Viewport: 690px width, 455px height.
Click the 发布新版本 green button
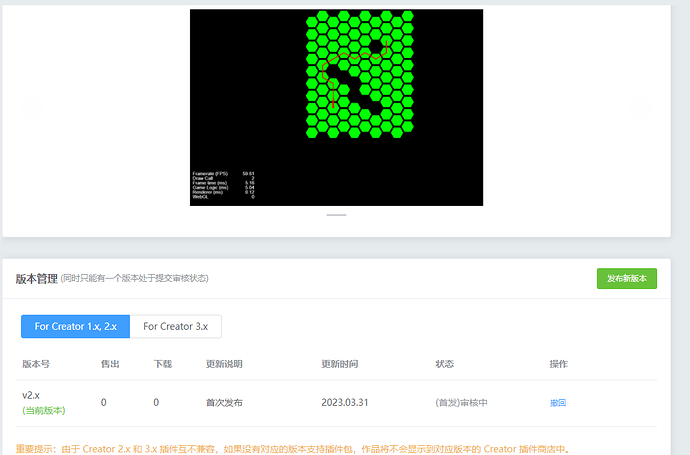pos(627,279)
